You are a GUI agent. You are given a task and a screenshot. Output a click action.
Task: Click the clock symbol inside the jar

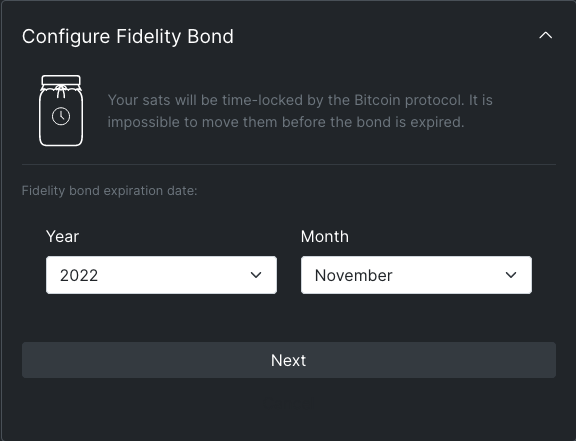click(61, 116)
